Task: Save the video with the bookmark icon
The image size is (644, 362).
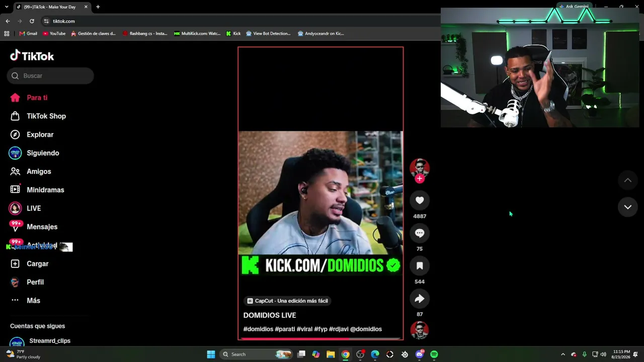Action: [x=420, y=265]
